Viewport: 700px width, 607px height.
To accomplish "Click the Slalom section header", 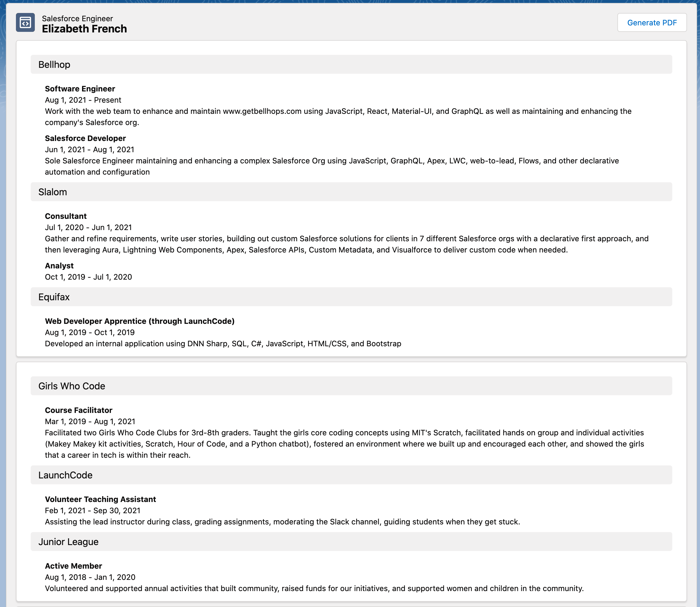I will 351,192.
